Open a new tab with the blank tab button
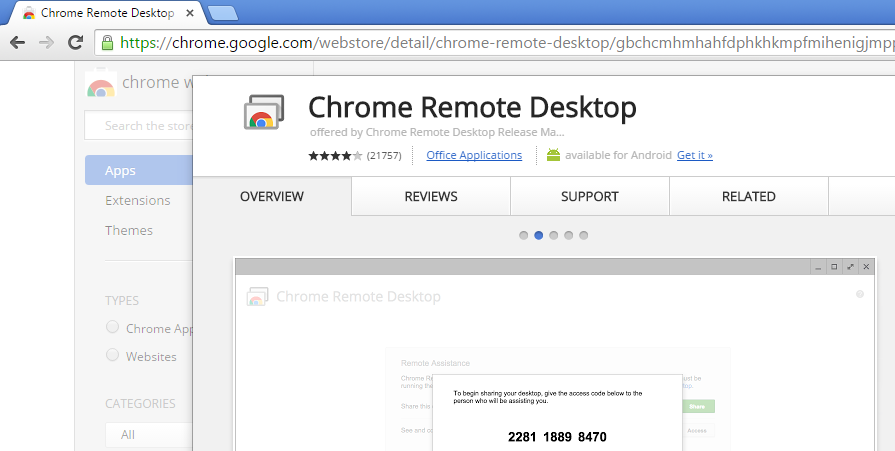The height and width of the screenshot is (451, 895). pyautogui.click(x=223, y=14)
